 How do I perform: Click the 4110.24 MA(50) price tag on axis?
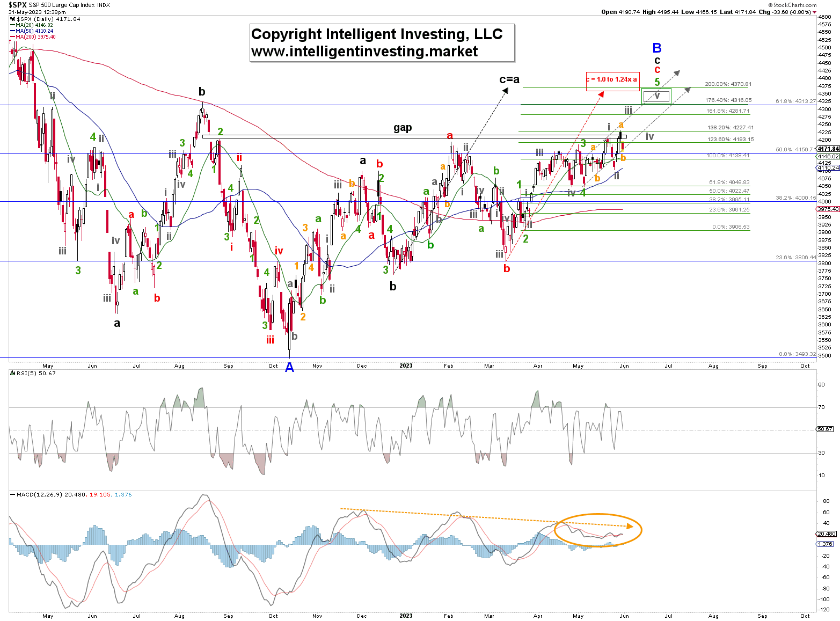[x=828, y=168]
